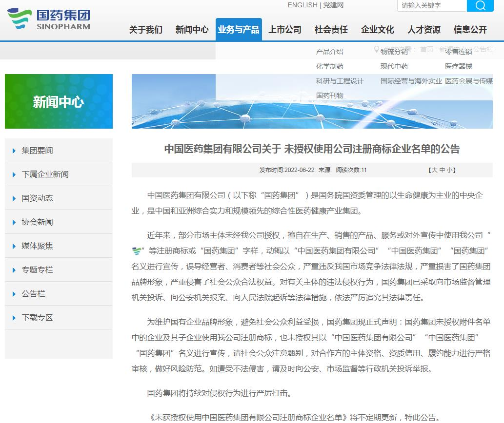504x423 pixels.
Task: Open the 党建网 link
Action: point(333,5)
